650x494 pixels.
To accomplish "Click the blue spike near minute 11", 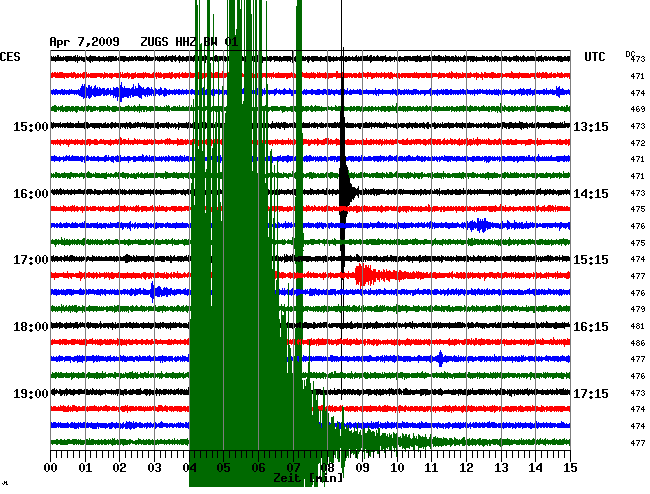I will coord(440,358).
